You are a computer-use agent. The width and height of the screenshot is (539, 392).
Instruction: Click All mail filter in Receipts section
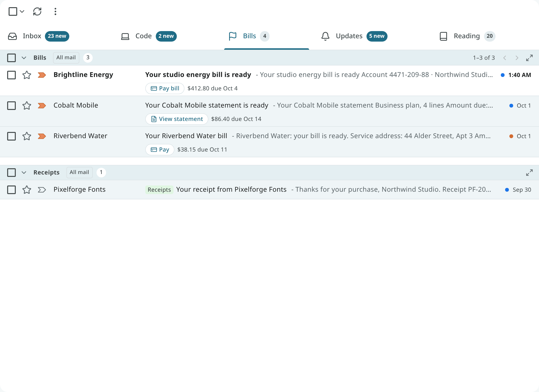pyautogui.click(x=79, y=173)
